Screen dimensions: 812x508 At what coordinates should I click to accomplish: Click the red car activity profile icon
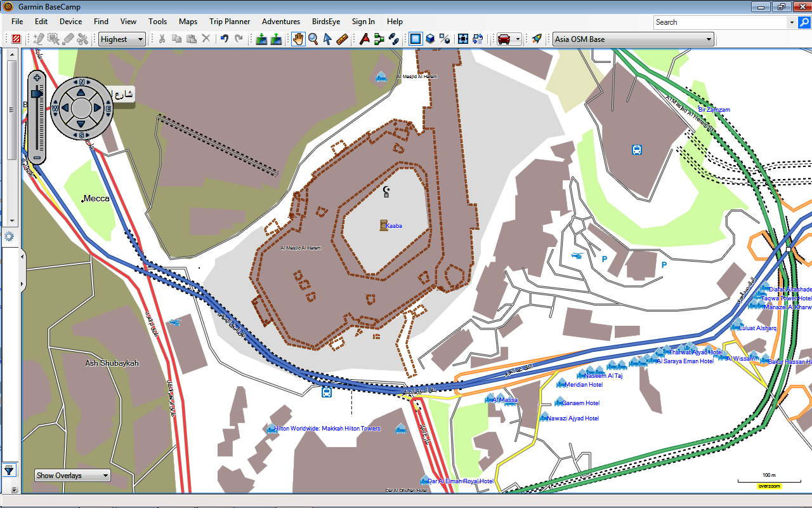504,39
